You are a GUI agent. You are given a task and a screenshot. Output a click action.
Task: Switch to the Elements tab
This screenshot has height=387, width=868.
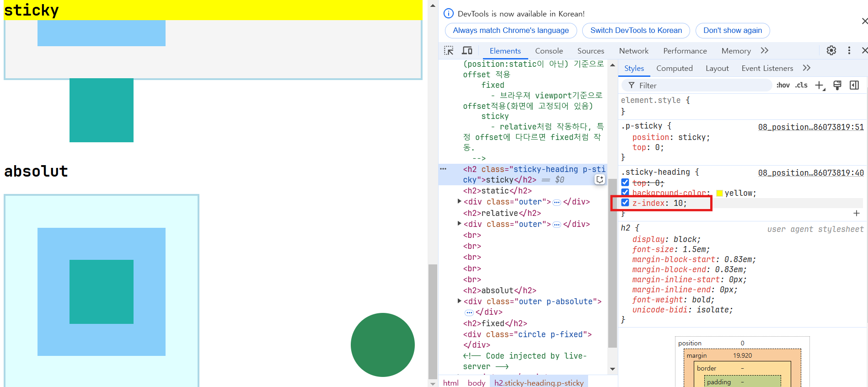pyautogui.click(x=505, y=51)
